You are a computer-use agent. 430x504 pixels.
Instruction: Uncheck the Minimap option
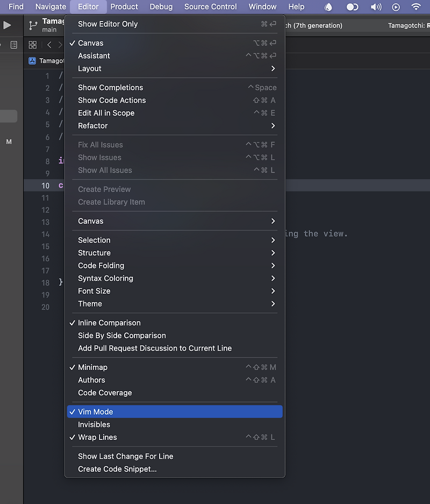pyautogui.click(x=91, y=367)
